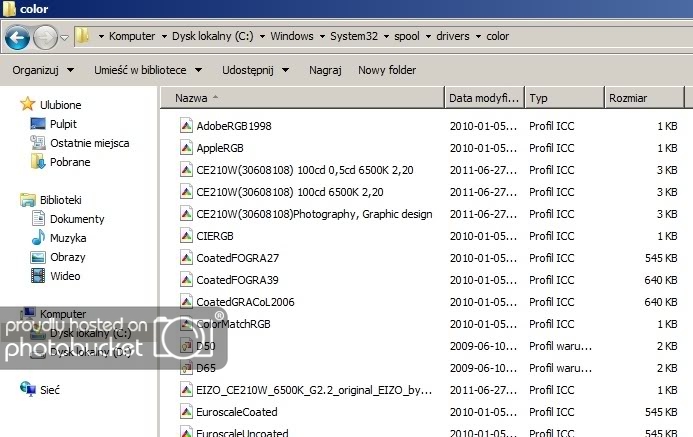Viewport: 693px width, 437px height.
Task: Click 2011-06-27 date of EIZO profile
Action: point(483,390)
